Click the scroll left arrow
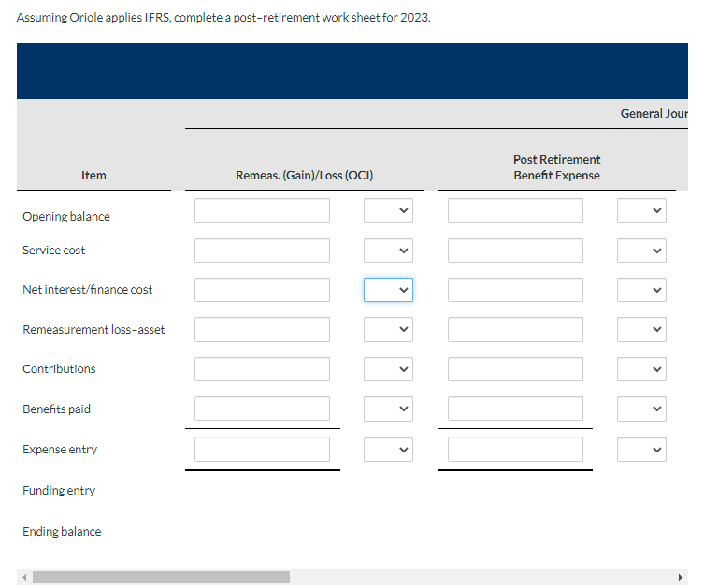The image size is (704, 588). (x=24, y=577)
